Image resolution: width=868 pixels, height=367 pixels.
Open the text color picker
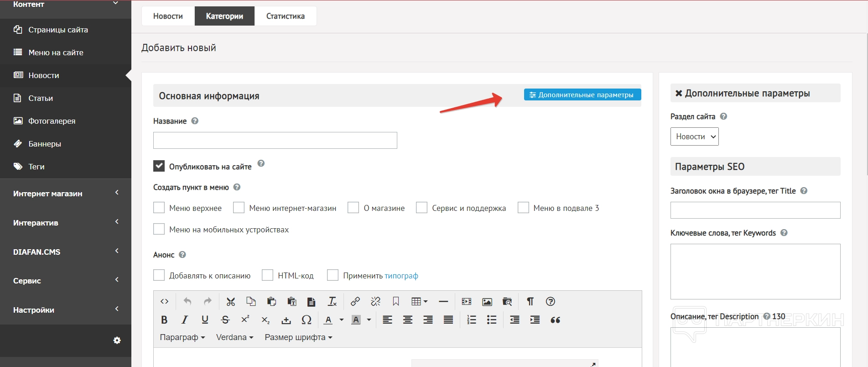328,320
